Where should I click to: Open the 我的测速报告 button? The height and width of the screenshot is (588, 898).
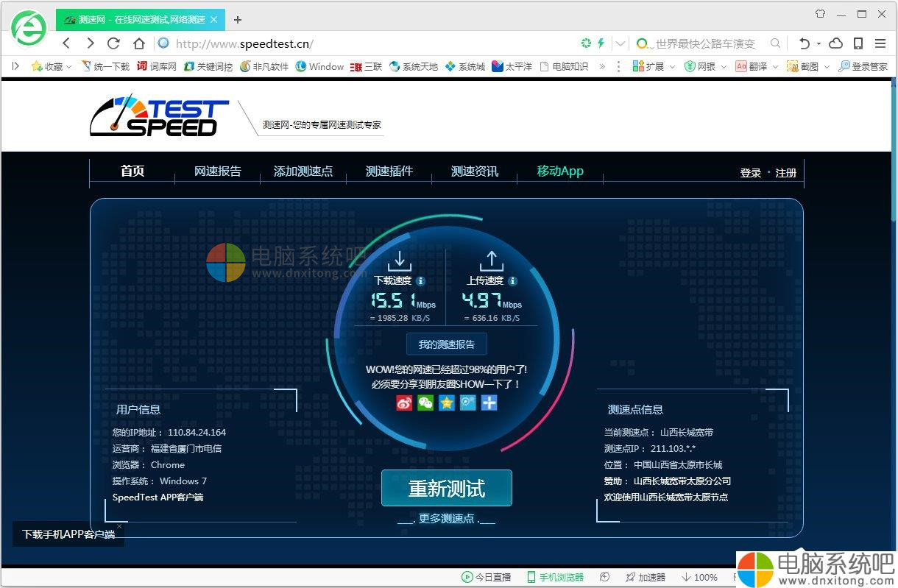[x=447, y=344]
